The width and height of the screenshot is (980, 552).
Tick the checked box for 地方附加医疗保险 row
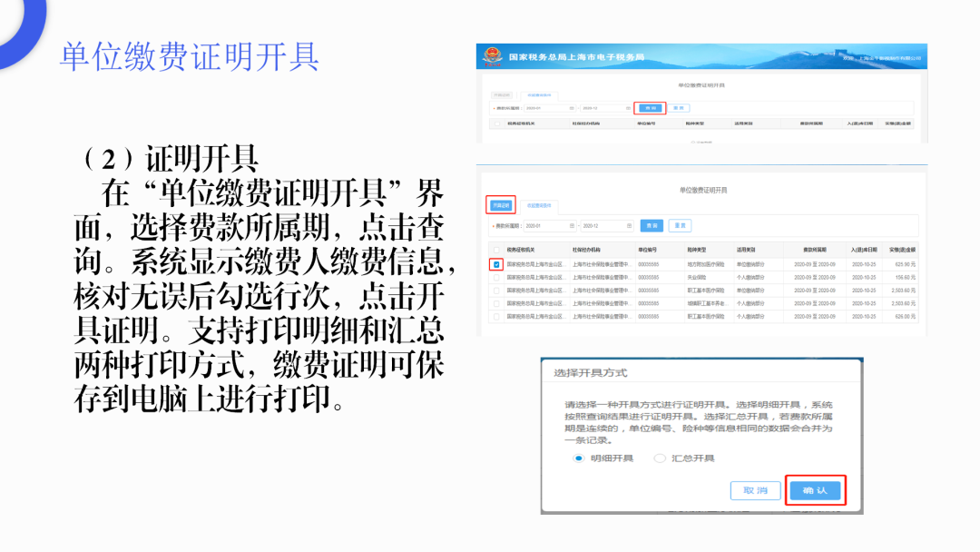[496, 264]
